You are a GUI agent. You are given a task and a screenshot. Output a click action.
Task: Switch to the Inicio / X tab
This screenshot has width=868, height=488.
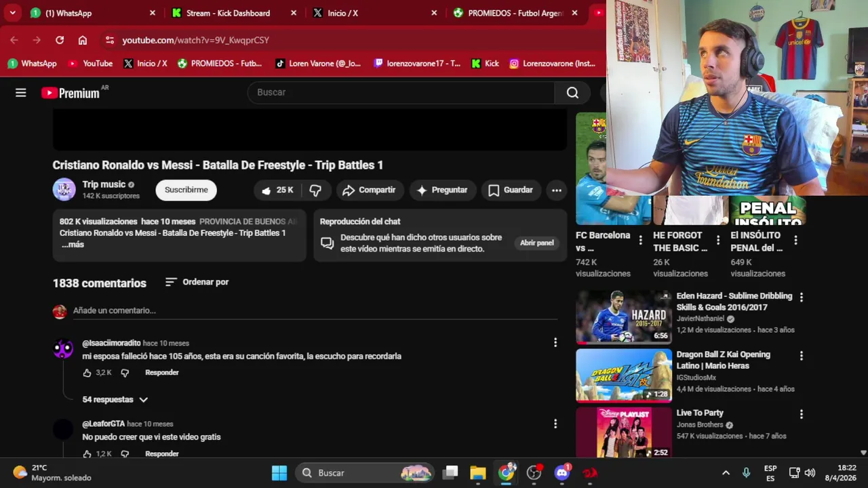click(374, 13)
